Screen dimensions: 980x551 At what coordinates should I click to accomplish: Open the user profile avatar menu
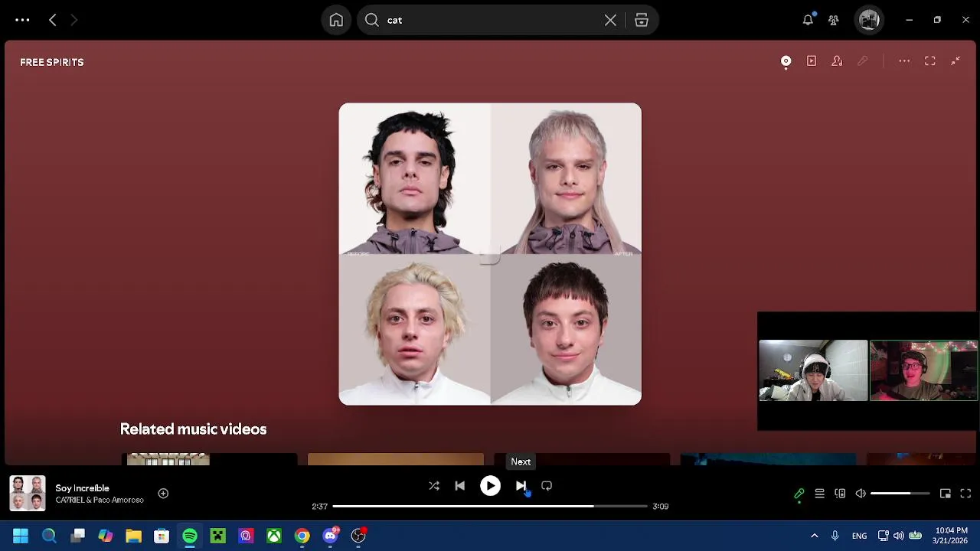869,20
